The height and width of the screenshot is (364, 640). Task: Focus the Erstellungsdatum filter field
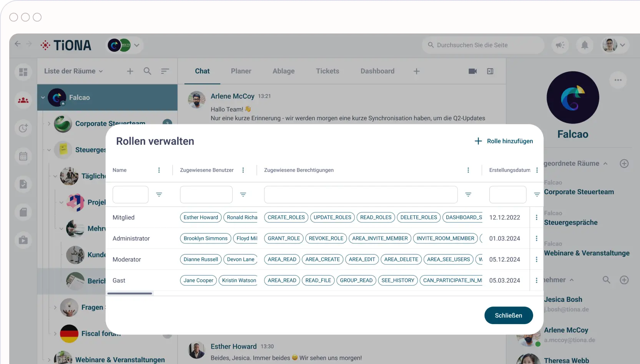click(x=508, y=195)
